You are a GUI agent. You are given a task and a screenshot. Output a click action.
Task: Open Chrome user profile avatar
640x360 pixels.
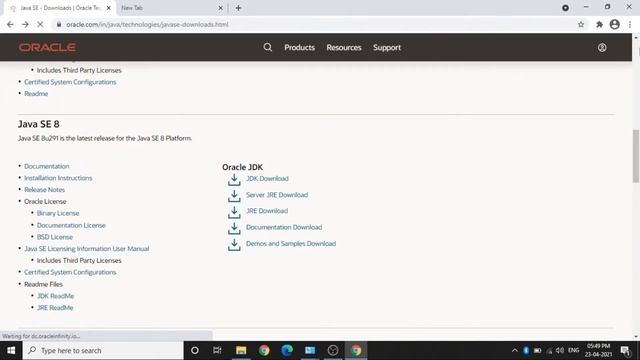(x=614, y=24)
